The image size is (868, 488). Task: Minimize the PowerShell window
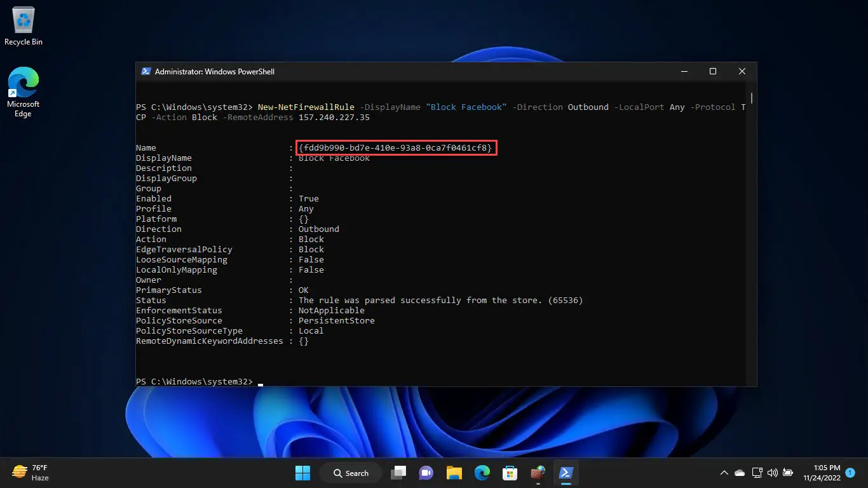pyautogui.click(x=684, y=72)
